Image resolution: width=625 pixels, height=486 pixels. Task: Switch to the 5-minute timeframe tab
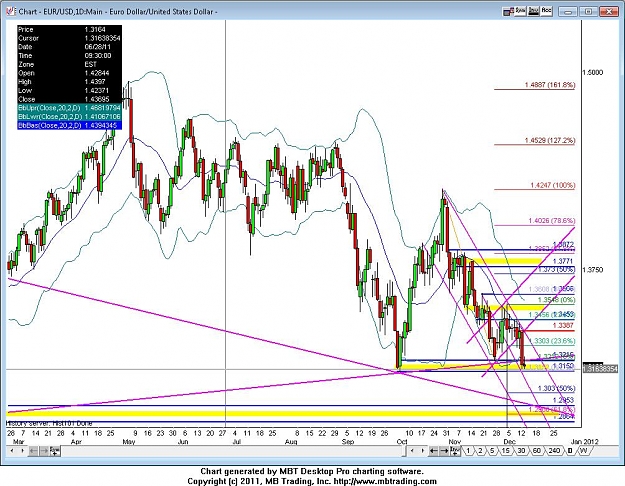coord(493,451)
